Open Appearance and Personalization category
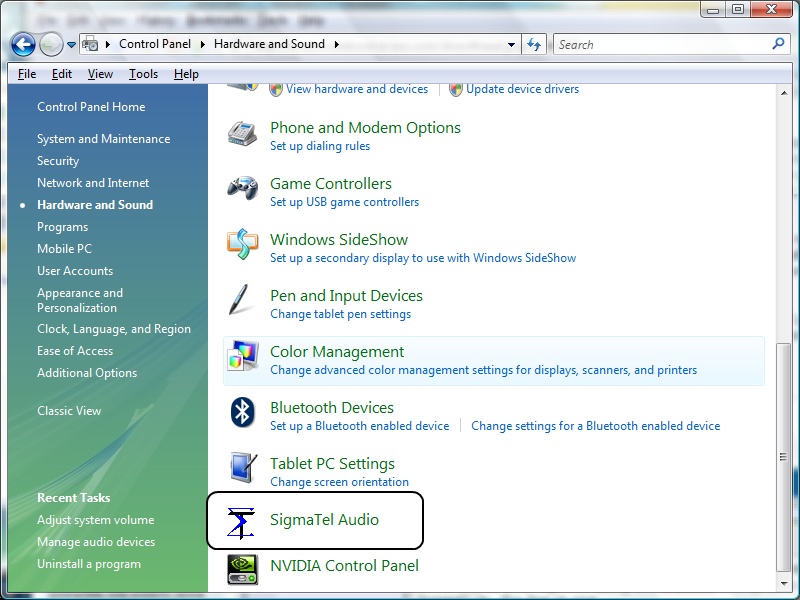 click(x=80, y=300)
